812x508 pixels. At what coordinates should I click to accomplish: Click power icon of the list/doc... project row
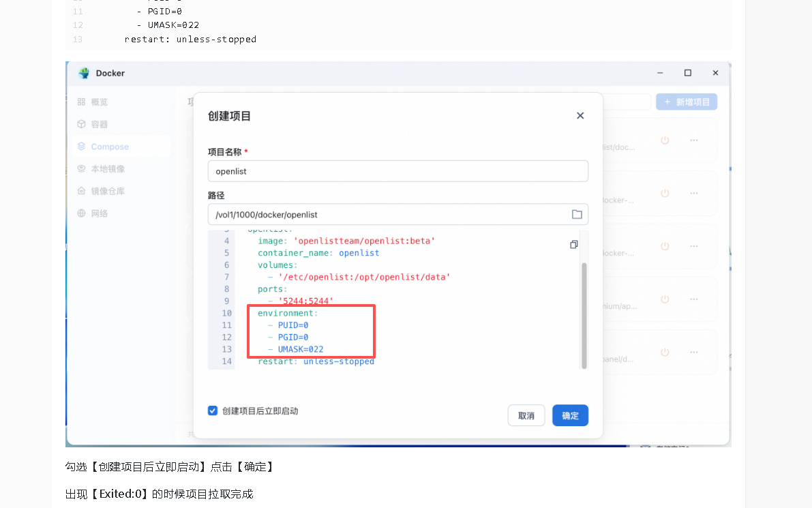click(665, 140)
